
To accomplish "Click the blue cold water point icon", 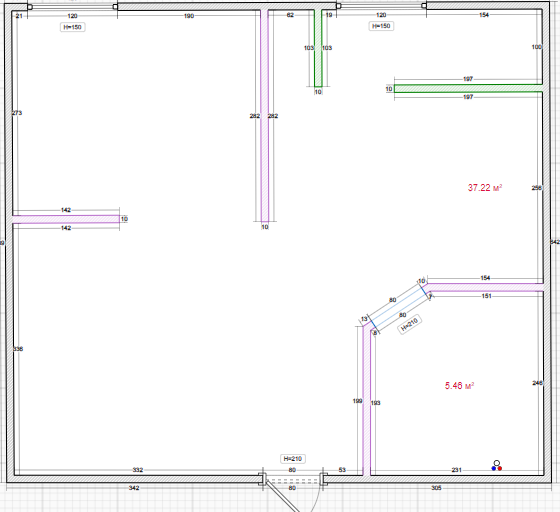I will [x=494, y=468].
